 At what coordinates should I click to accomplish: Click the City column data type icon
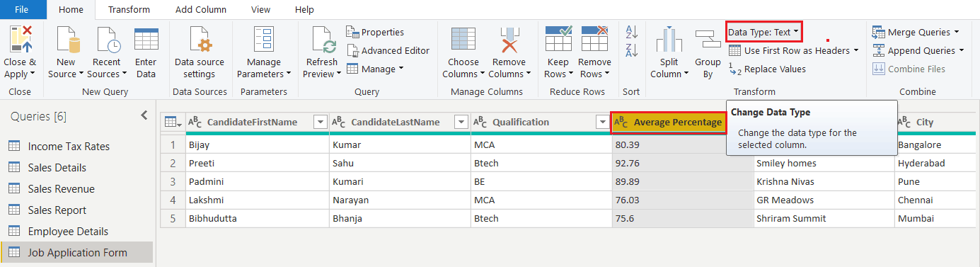pyautogui.click(x=904, y=122)
